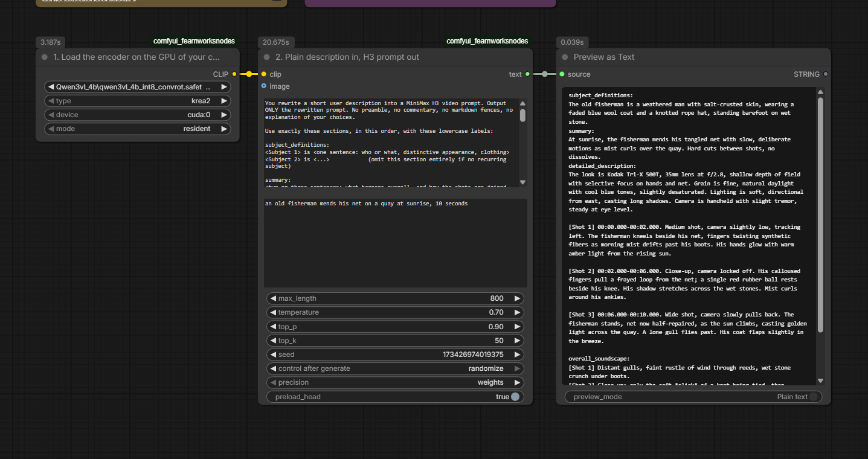This screenshot has width=868, height=459.
Task: Switch type to next option using right arrow
Action: pyautogui.click(x=224, y=101)
